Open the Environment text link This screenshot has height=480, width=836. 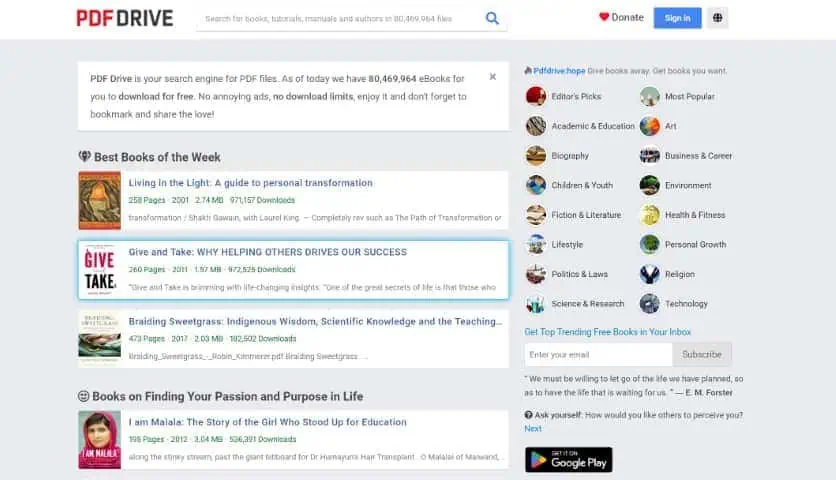688,186
